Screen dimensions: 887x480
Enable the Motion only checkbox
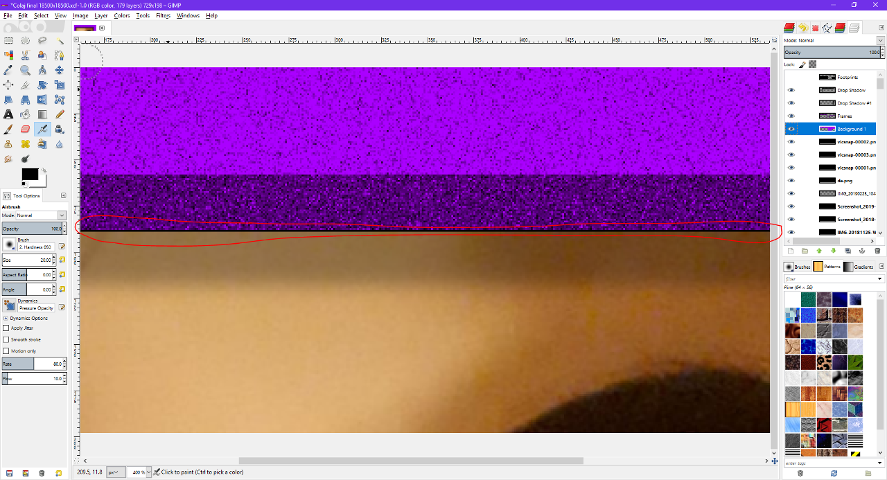pyautogui.click(x=6, y=351)
